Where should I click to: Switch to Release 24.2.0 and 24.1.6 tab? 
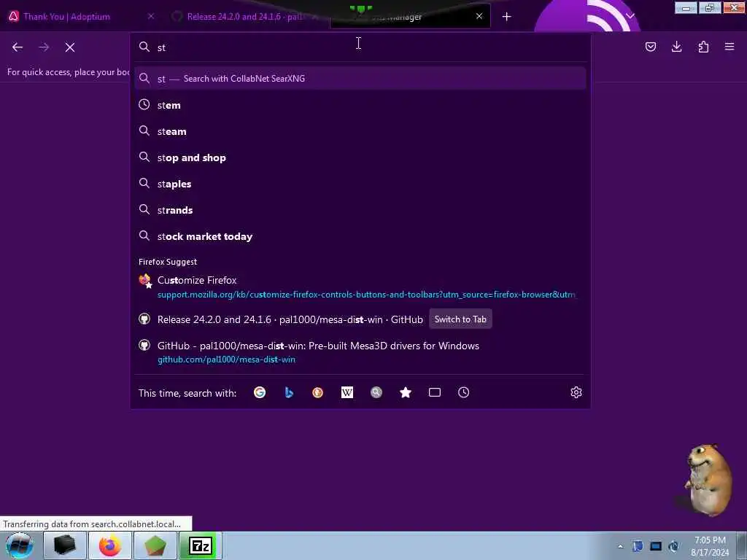tap(244, 17)
